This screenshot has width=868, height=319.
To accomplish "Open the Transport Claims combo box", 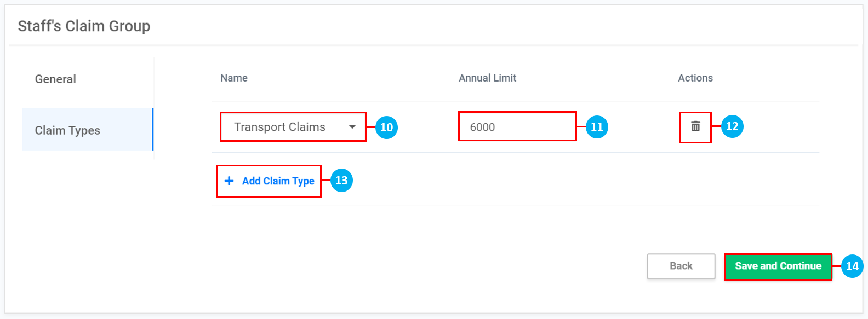I will pyautogui.click(x=285, y=127).
